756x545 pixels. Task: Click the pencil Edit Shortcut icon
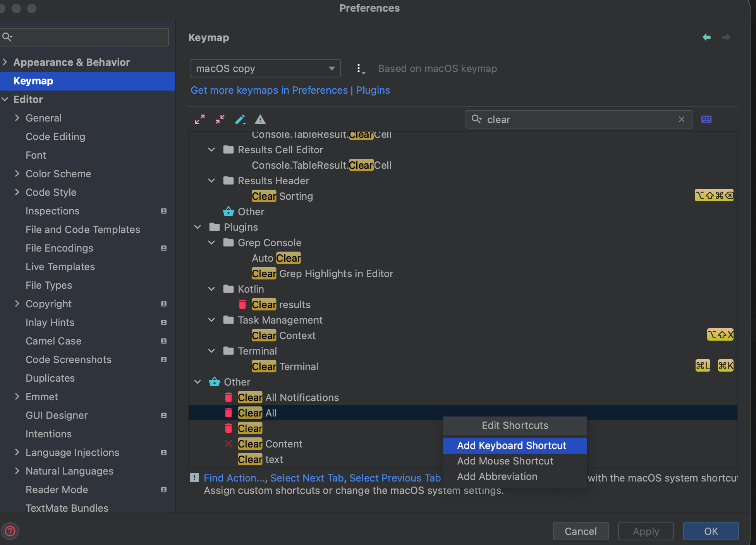[241, 119]
